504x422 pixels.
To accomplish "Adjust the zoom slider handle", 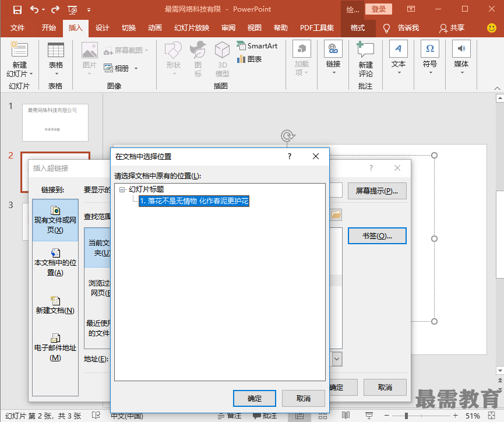I will pos(406,416).
